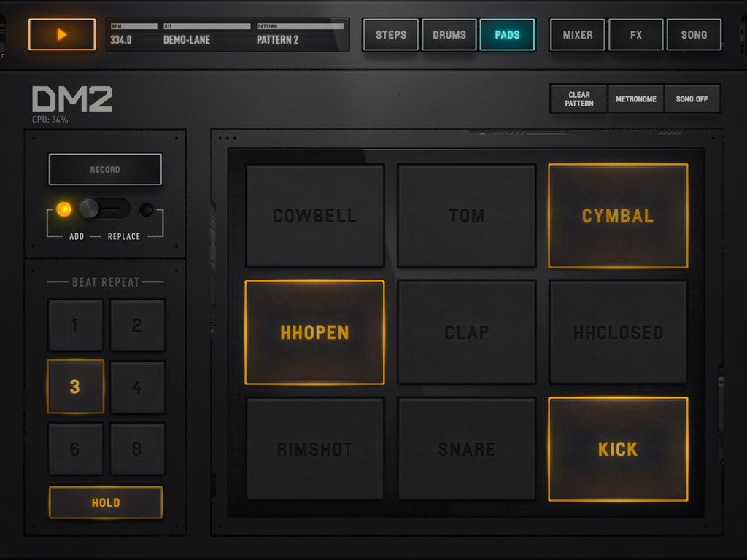Screen dimensions: 747x560
Task: Toggle Song mode via SONG OFF button
Action: tap(692, 98)
